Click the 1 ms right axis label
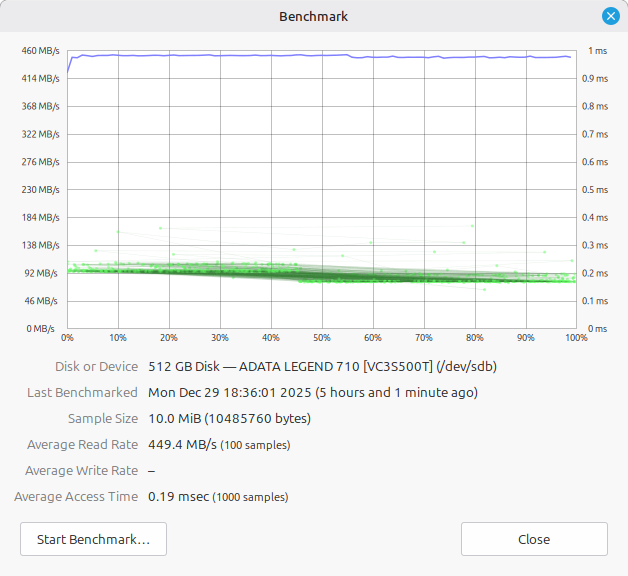Viewport: 628px width, 576px height. point(597,50)
